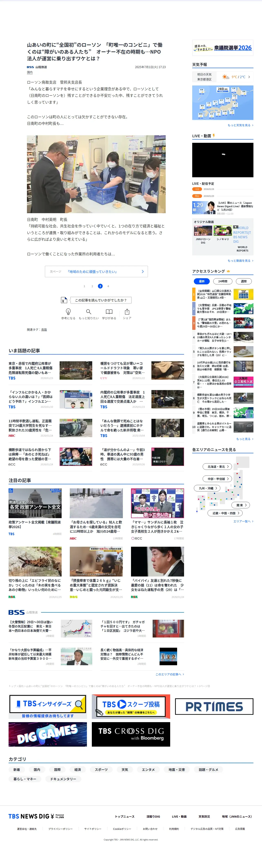Open the 運営会社・連絡先 footer link
262x868 pixels.
27,829
